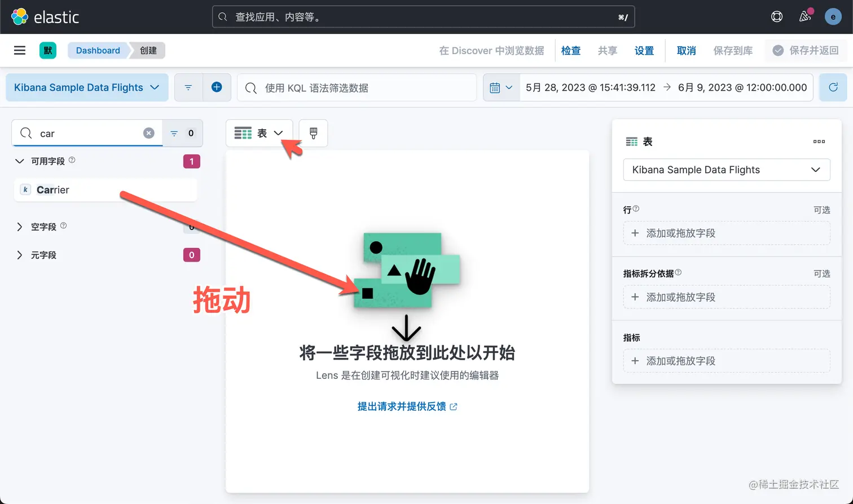
Task: Open the field type filter
Action: (x=182, y=133)
